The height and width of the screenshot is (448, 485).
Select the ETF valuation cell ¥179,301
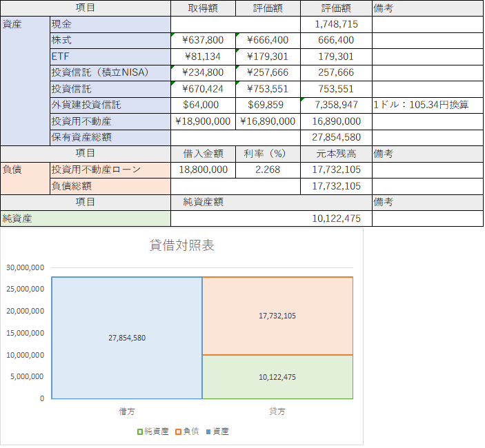(268, 57)
